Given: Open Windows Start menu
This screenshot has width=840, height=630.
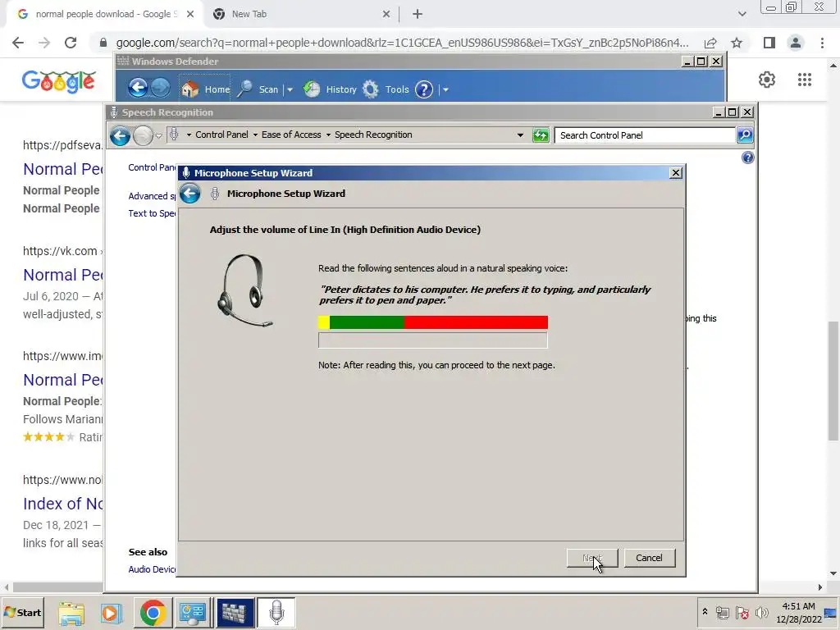Looking at the screenshot, I should 22,612.
